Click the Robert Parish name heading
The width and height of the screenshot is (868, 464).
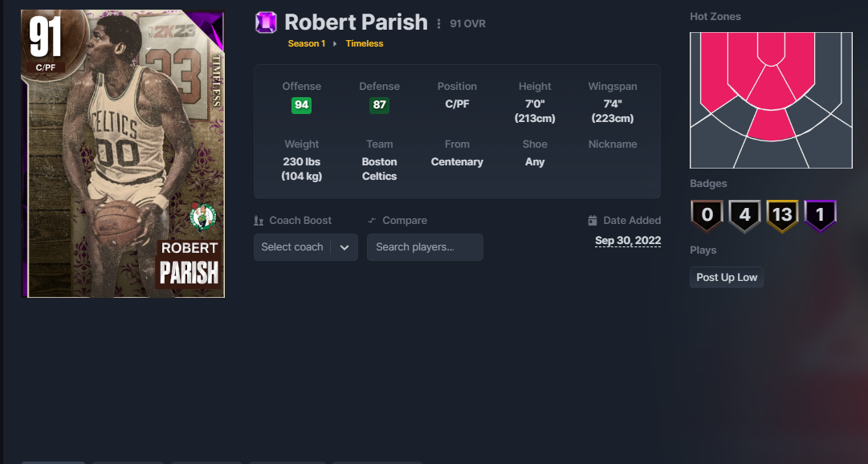[x=356, y=22]
